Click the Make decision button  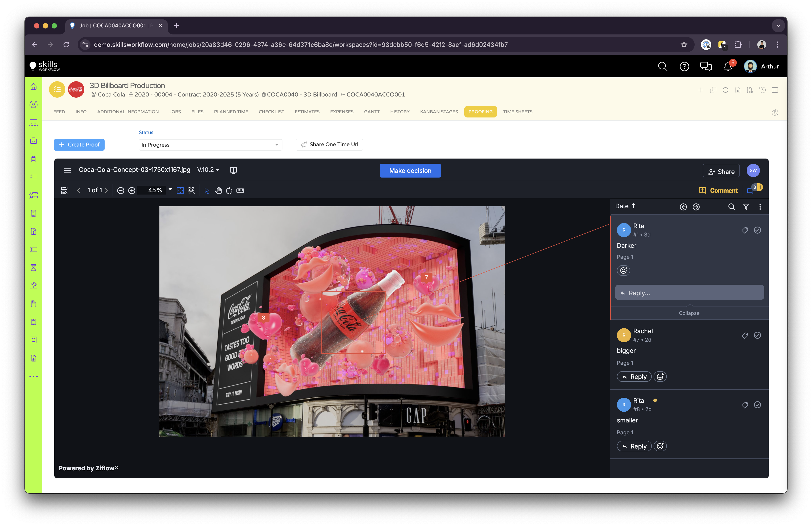[x=410, y=171]
